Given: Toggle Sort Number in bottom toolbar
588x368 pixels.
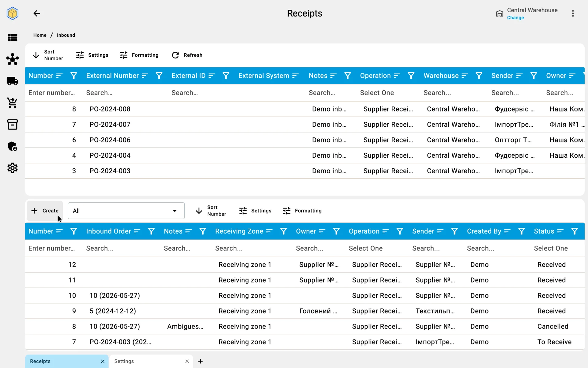Looking at the screenshot, I should [211, 211].
